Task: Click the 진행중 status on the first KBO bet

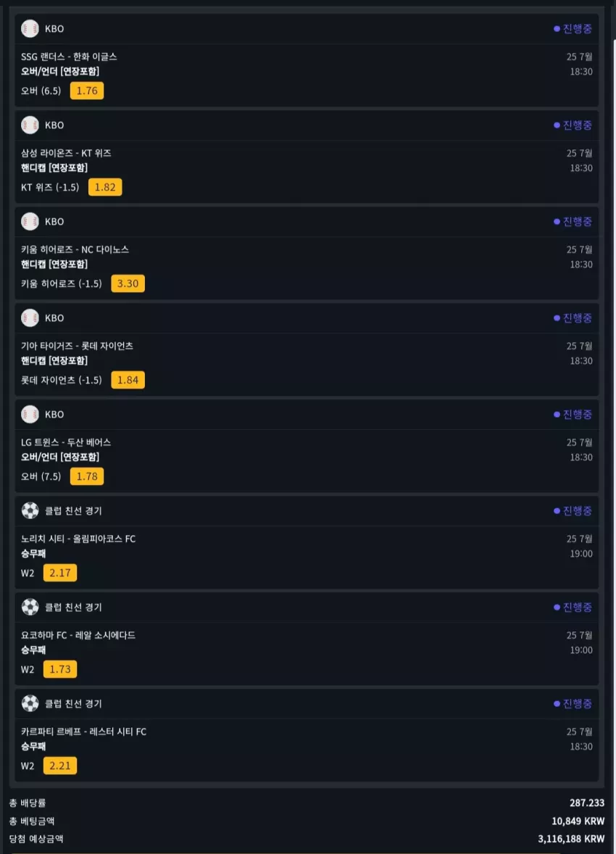Action: [573, 28]
